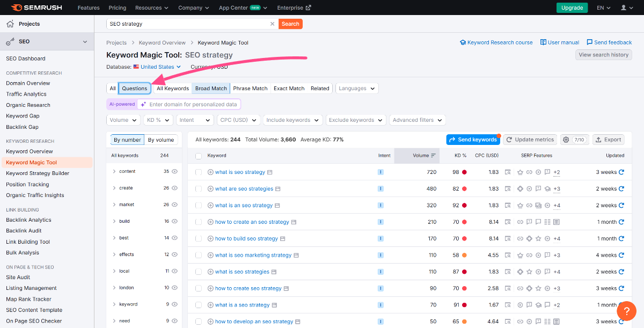Open the CPC (USD) filter dropdown
644x328 pixels.
pyautogui.click(x=238, y=120)
